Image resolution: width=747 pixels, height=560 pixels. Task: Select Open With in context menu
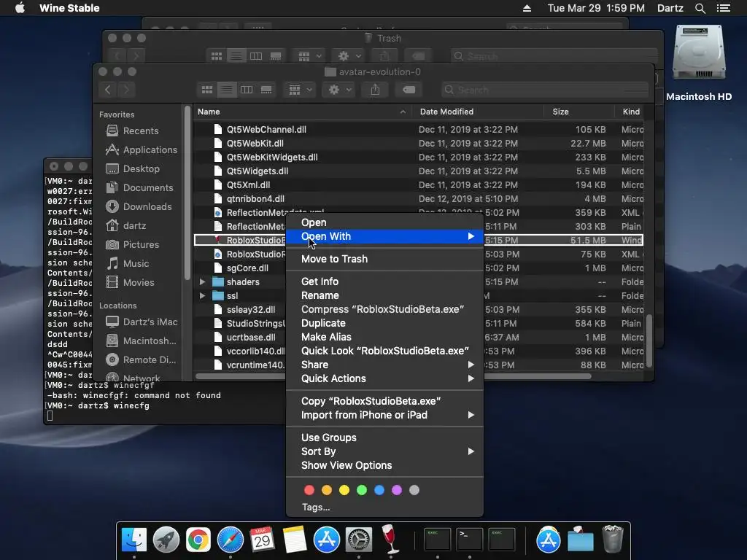coord(384,236)
